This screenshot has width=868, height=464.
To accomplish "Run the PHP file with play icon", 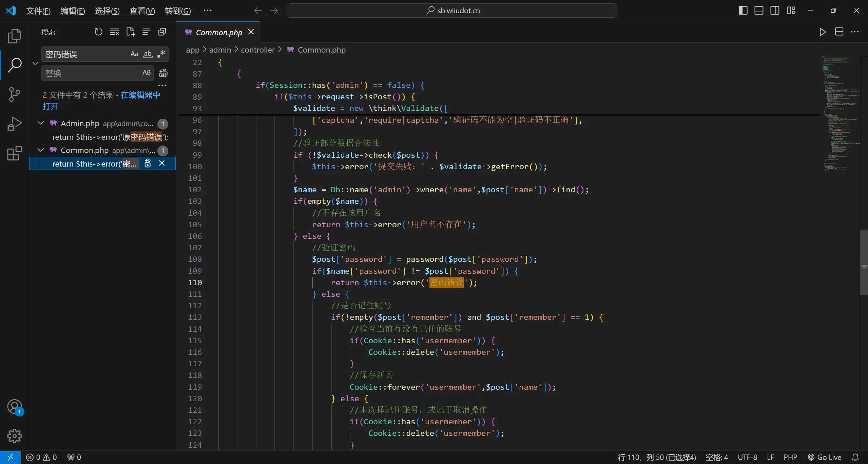I will [x=823, y=32].
